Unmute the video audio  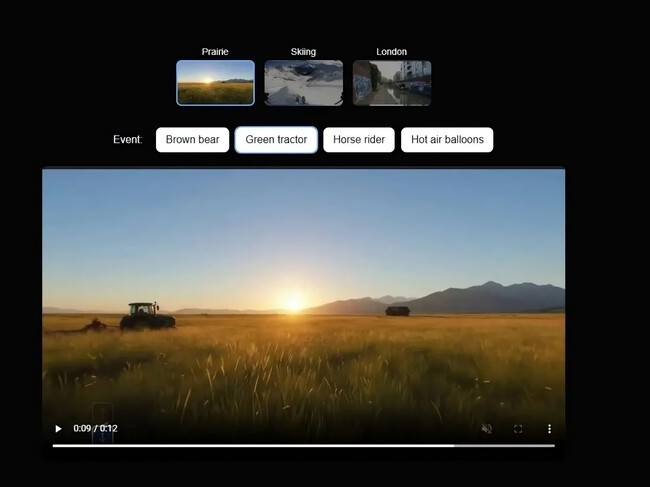tap(487, 429)
